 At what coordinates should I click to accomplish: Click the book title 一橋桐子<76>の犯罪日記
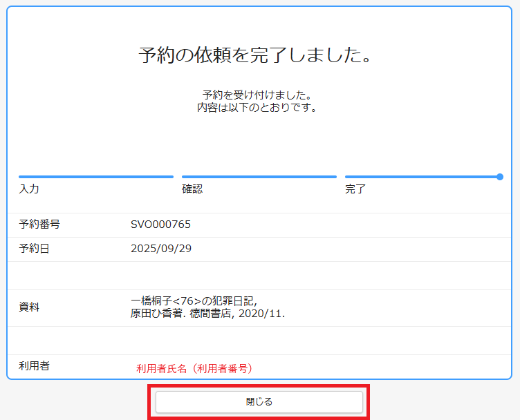click(x=194, y=301)
